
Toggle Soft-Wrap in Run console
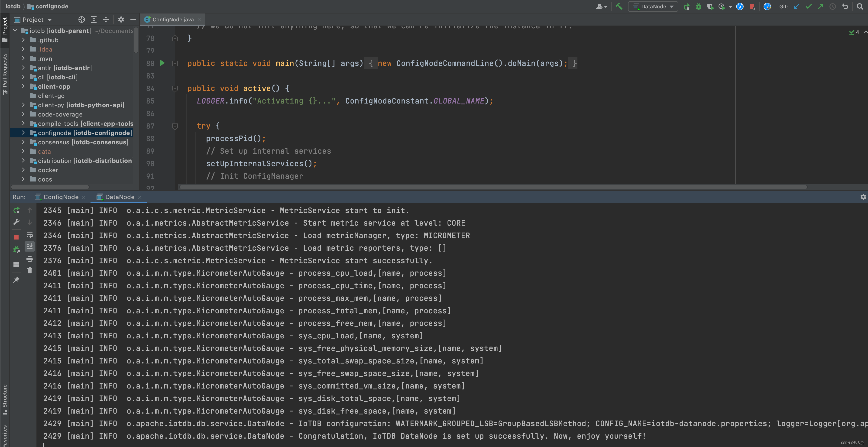tap(30, 234)
